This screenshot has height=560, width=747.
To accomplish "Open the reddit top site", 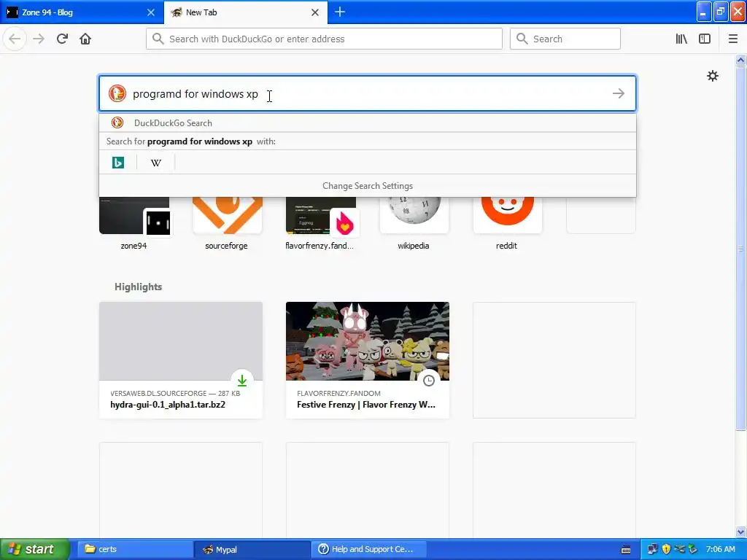I will click(507, 224).
